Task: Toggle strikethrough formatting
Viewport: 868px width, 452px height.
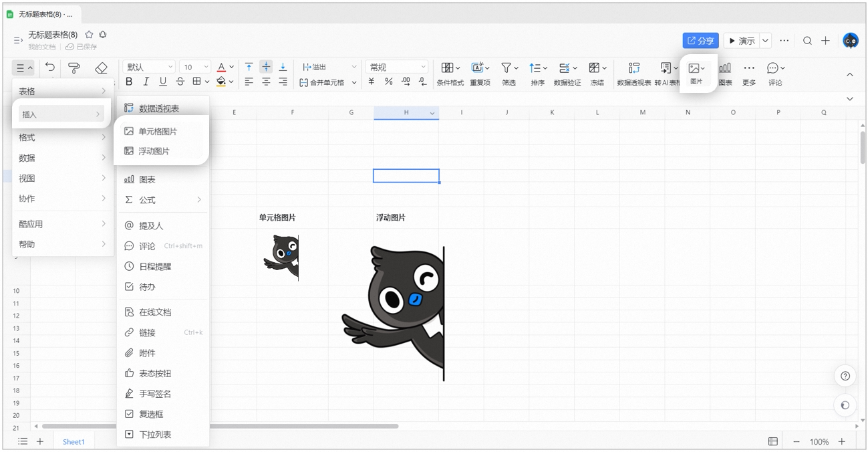Action: tap(180, 82)
